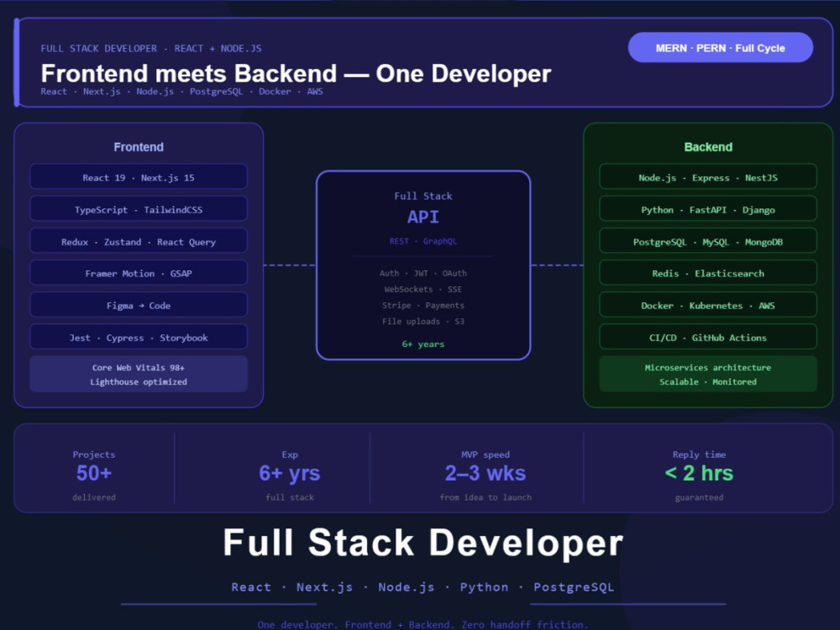Select the 'React · Next.js · Node.js · Python · PostgreSQL' line
This screenshot has width=840, height=630.
tap(423, 587)
